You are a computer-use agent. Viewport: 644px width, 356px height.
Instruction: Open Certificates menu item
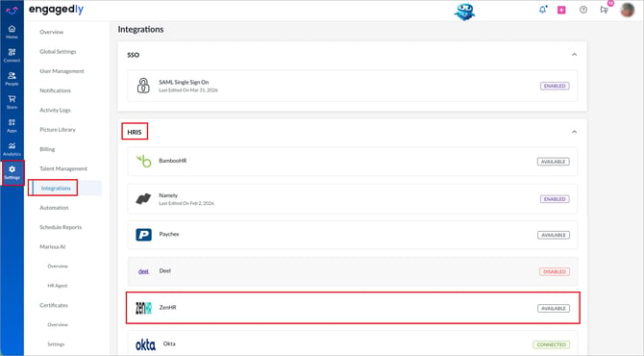(x=54, y=305)
